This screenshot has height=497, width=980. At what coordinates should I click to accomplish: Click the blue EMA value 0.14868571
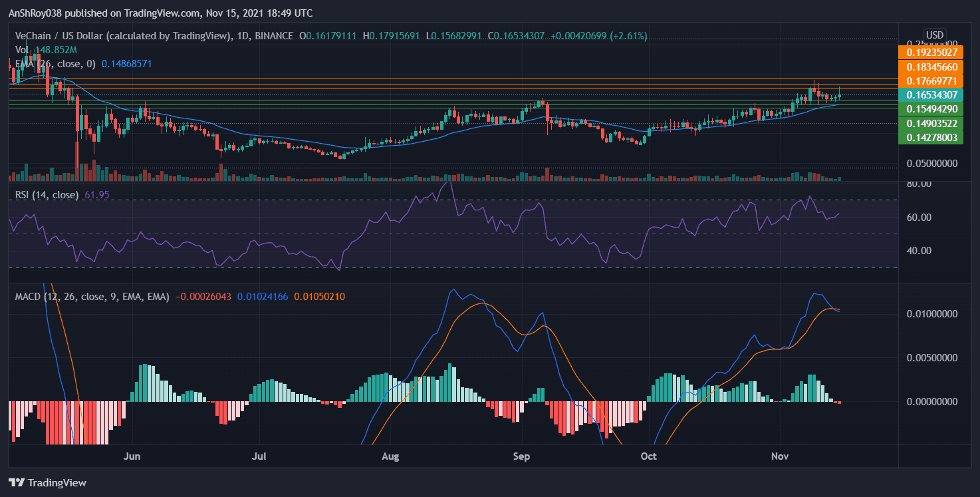point(126,65)
